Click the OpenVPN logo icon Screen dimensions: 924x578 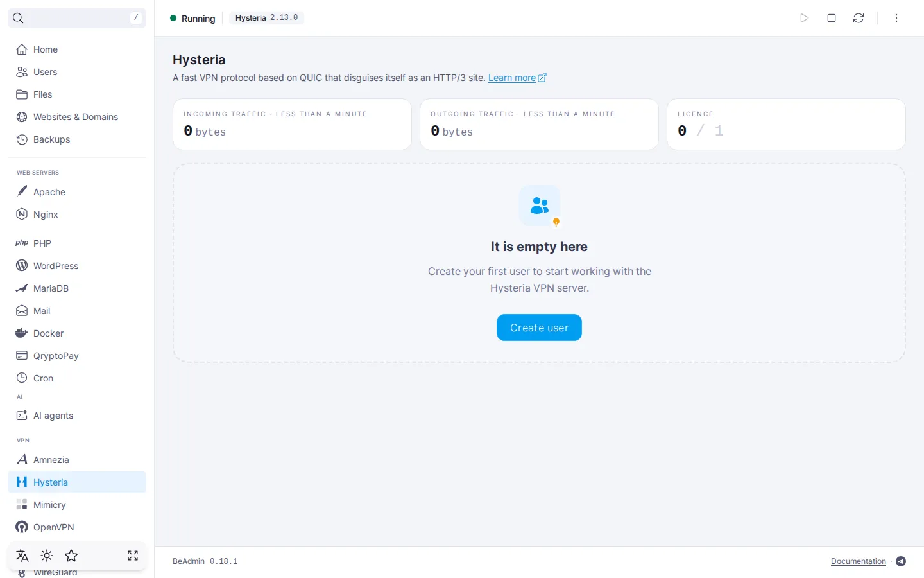(x=22, y=527)
